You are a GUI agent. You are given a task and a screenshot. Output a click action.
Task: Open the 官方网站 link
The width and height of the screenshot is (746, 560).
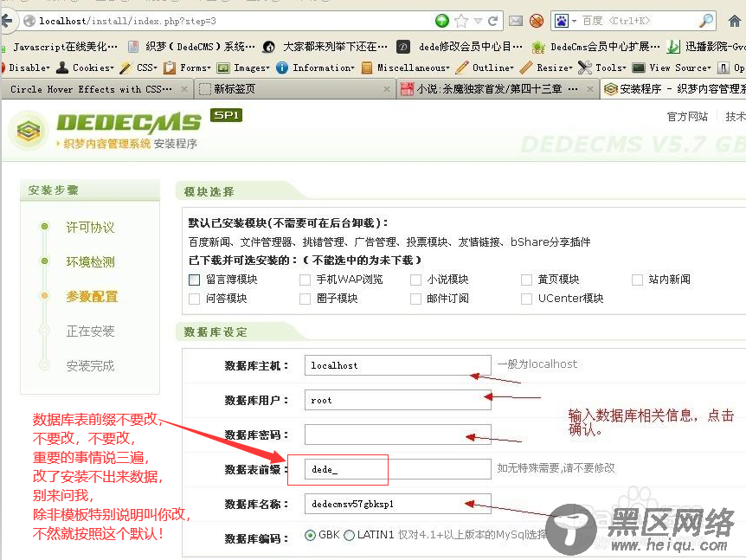687,117
